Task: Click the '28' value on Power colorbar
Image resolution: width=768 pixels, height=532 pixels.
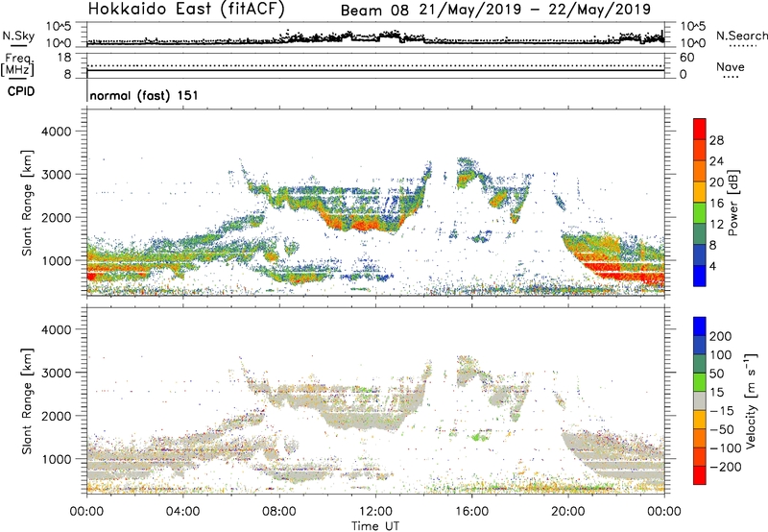Action: [x=716, y=140]
